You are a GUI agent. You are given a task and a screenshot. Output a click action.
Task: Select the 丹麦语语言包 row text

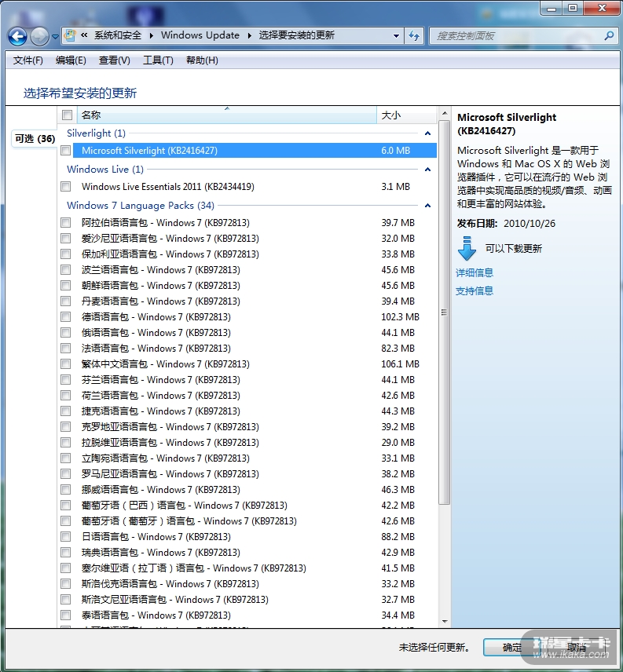pyautogui.click(x=161, y=301)
